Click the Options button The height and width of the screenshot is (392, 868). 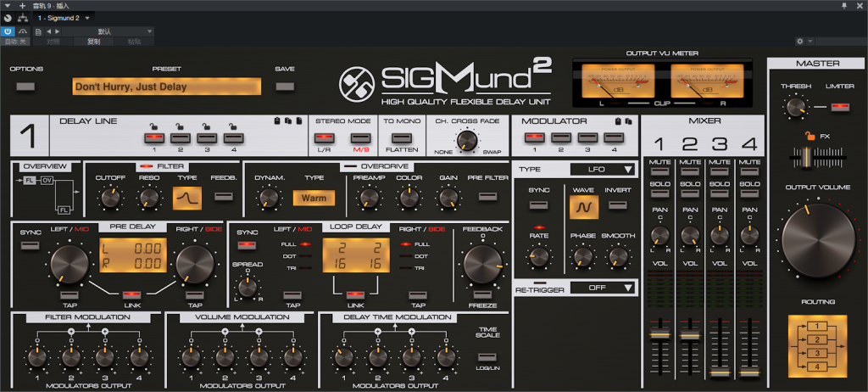coord(25,87)
